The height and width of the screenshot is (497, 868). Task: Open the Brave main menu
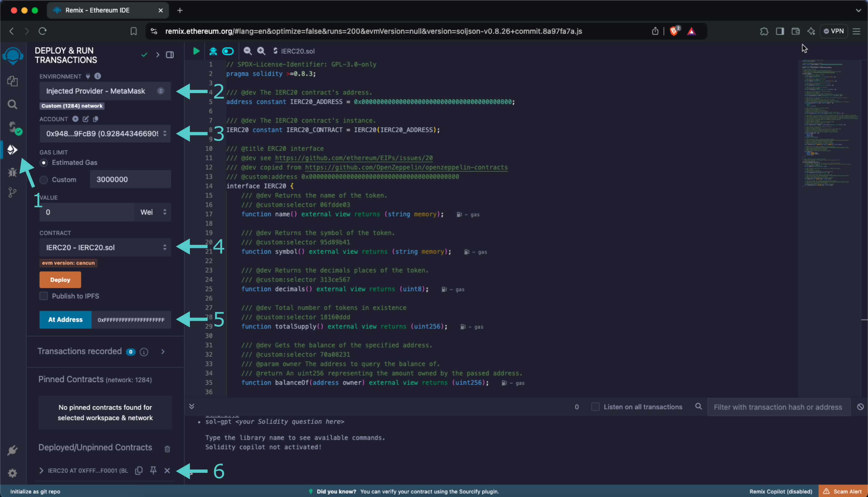point(856,31)
